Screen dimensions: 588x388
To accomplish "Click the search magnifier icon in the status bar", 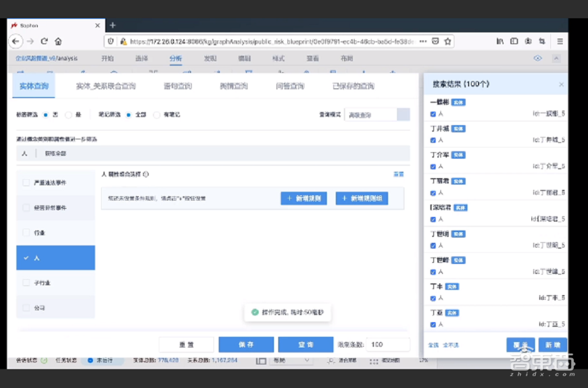I will pyautogui.click(x=330, y=361).
